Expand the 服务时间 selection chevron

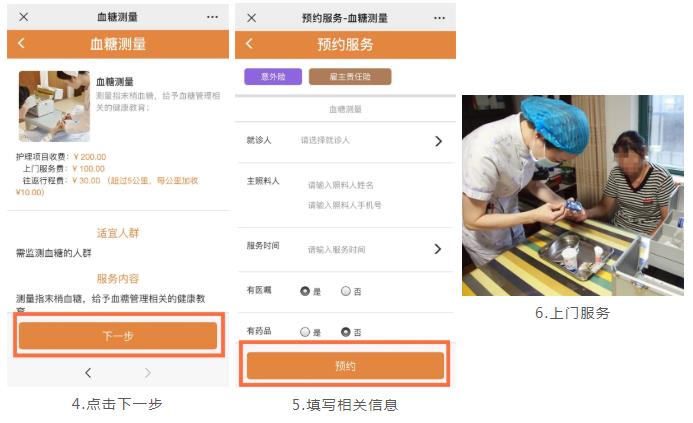point(438,249)
